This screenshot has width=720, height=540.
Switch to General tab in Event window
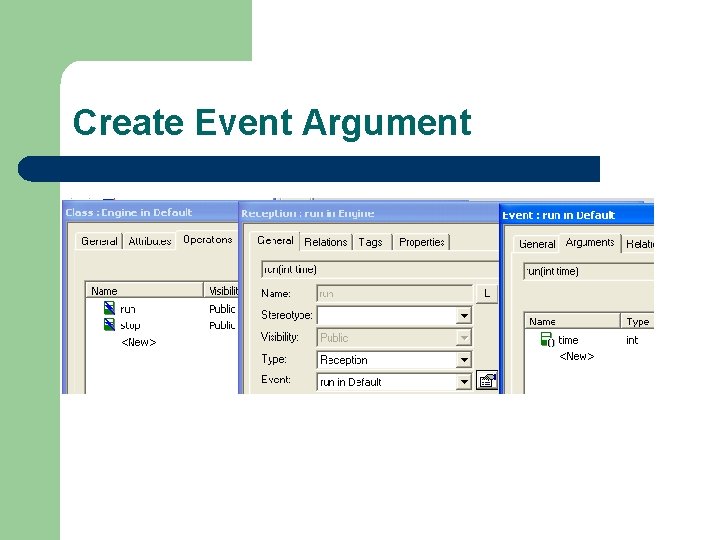[x=537, y=244]
